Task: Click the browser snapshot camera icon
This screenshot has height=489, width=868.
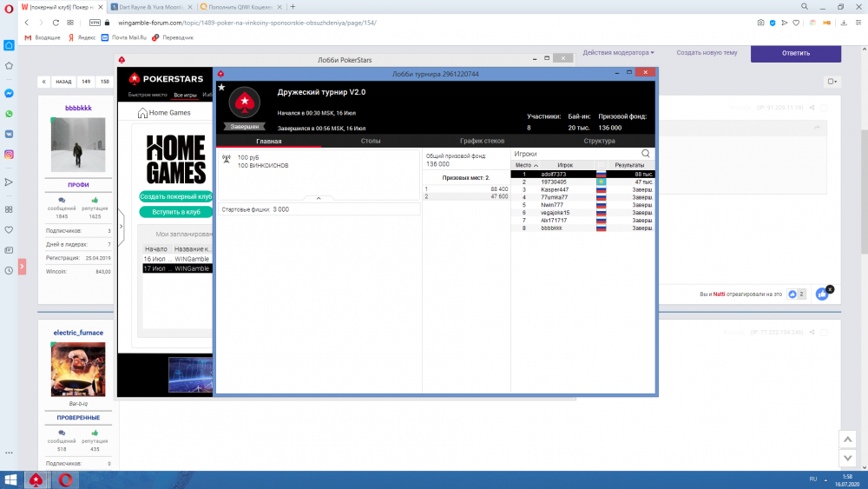Action: [x=760, y=22]
